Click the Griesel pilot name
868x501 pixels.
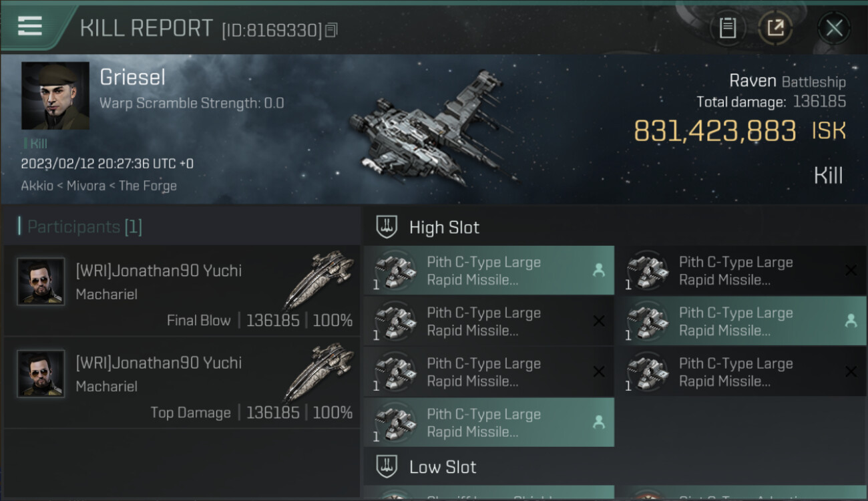tap(132, 77)
